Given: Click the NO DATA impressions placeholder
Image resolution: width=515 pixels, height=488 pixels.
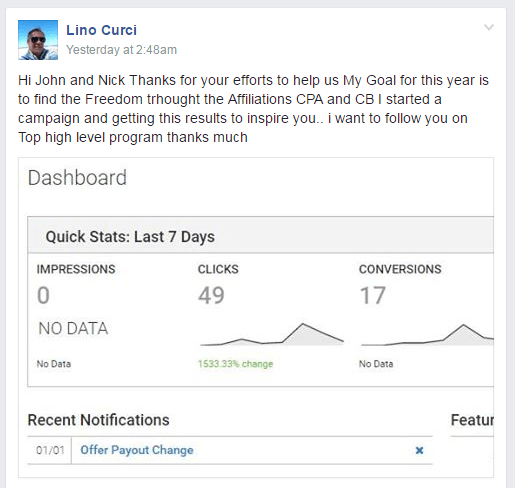Looking at the screenshot, I should 73,328.
